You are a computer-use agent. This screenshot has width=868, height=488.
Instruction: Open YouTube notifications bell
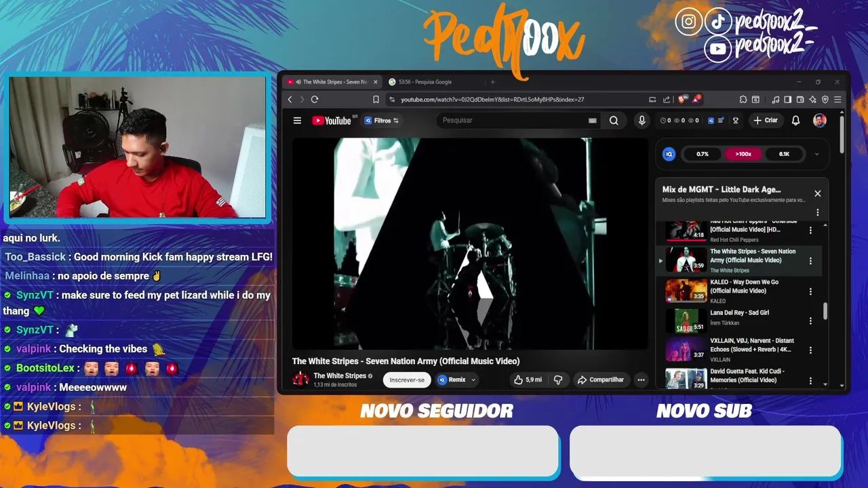pyautogui.click(x=795, y=120)
